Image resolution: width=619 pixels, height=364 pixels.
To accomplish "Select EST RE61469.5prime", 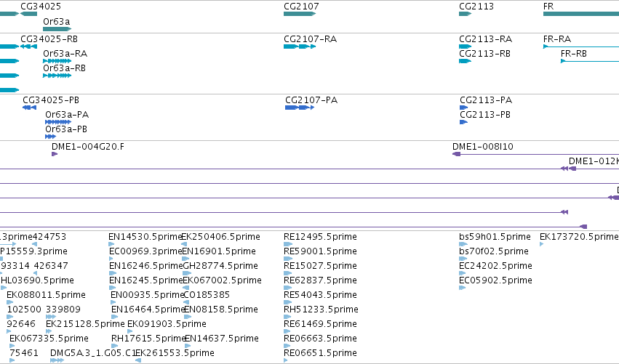I will tap(320, 324).
